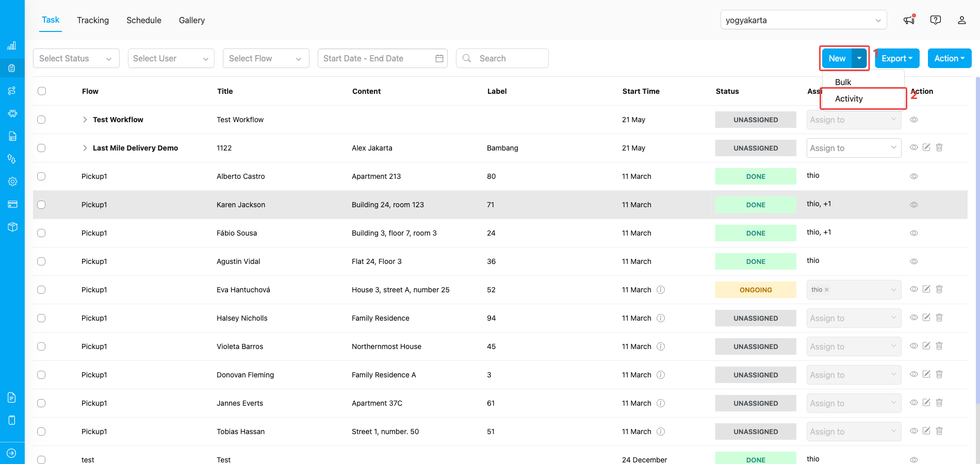This screenshot has width=980, height=464.
Task: Open the billing card icon in sidebar
Action: pyautogui.click(x=12, y=204)
